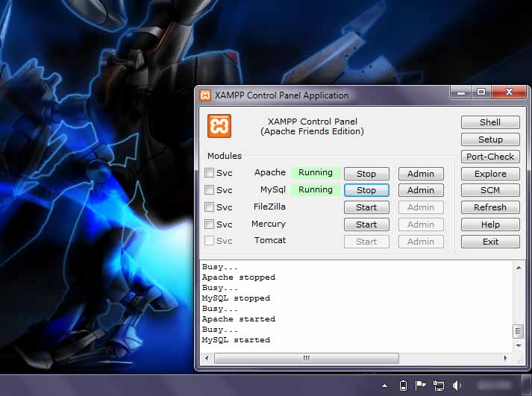Click 'MySQL stopped' log line
Screen dimensions: 532x396
[236, 298]
